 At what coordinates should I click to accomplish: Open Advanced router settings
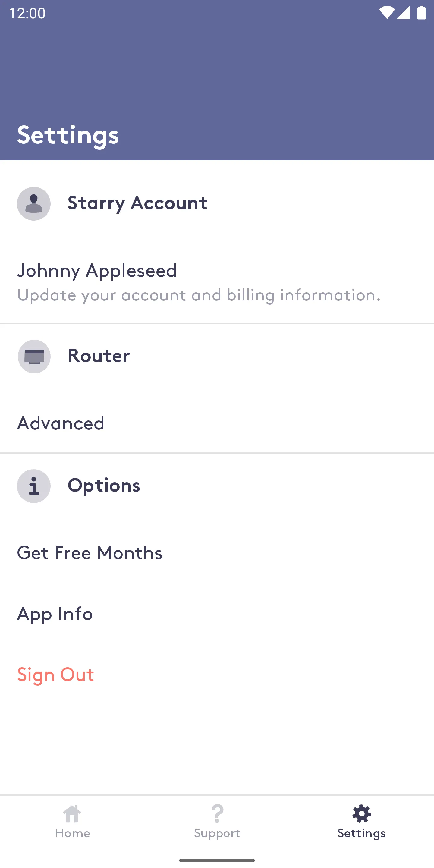point(217,423)
